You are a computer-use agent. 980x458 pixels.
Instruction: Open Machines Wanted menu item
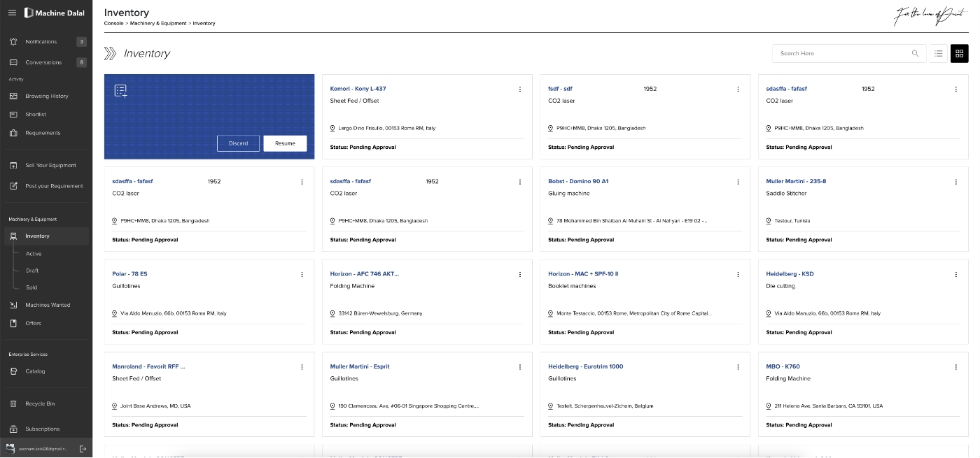[48, 305]
